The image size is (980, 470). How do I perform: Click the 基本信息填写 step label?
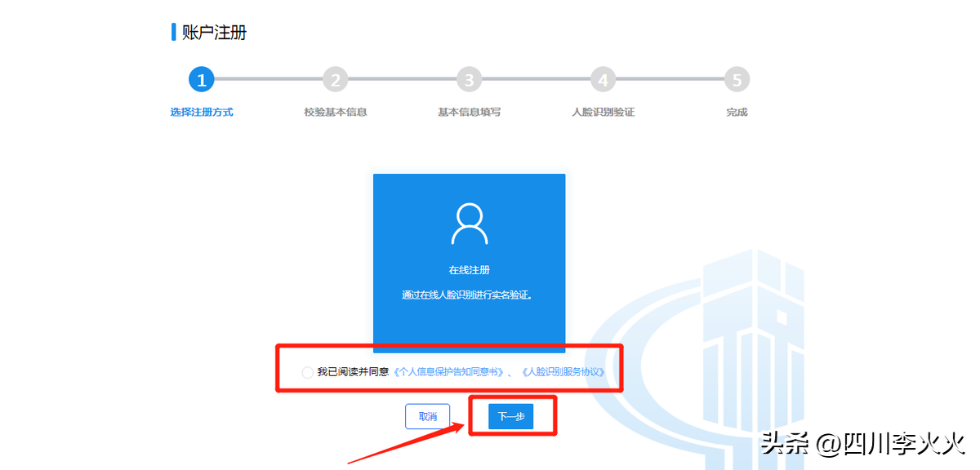[470, 112]
